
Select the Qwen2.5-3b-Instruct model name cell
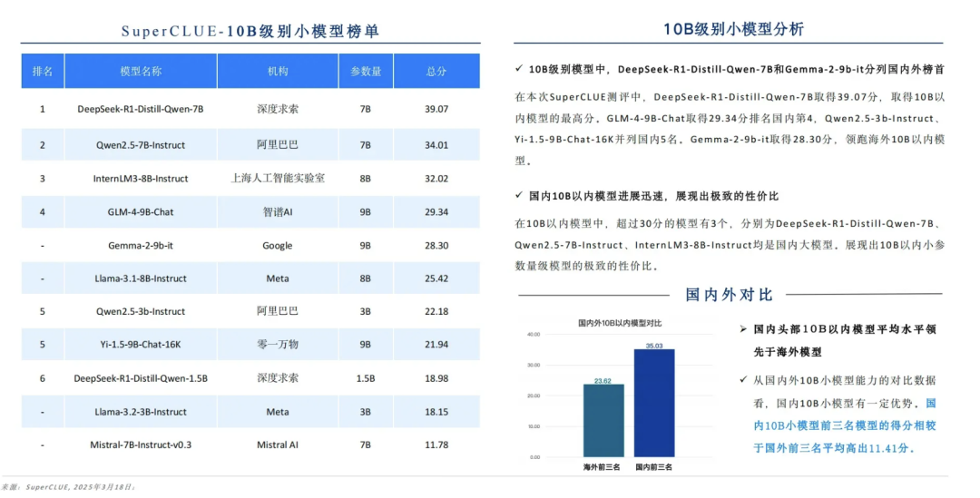coord(141,311)
